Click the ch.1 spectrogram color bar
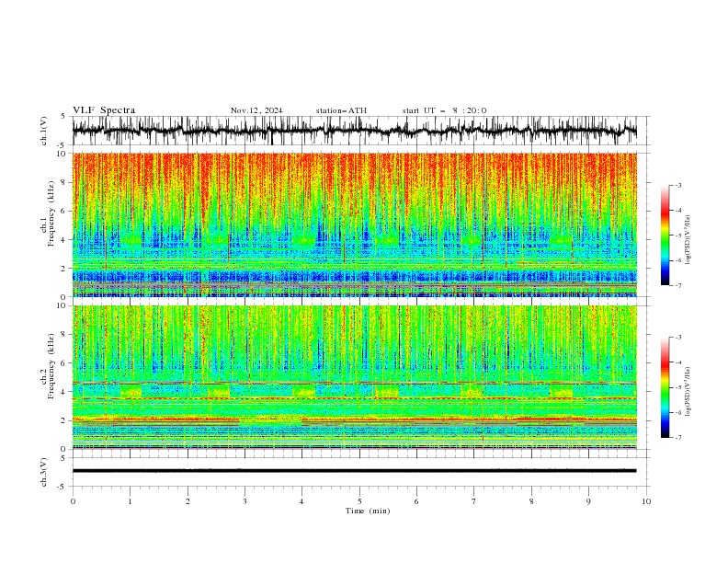The width and height of the screenshot is (728, 563). [x=665, y=236]
